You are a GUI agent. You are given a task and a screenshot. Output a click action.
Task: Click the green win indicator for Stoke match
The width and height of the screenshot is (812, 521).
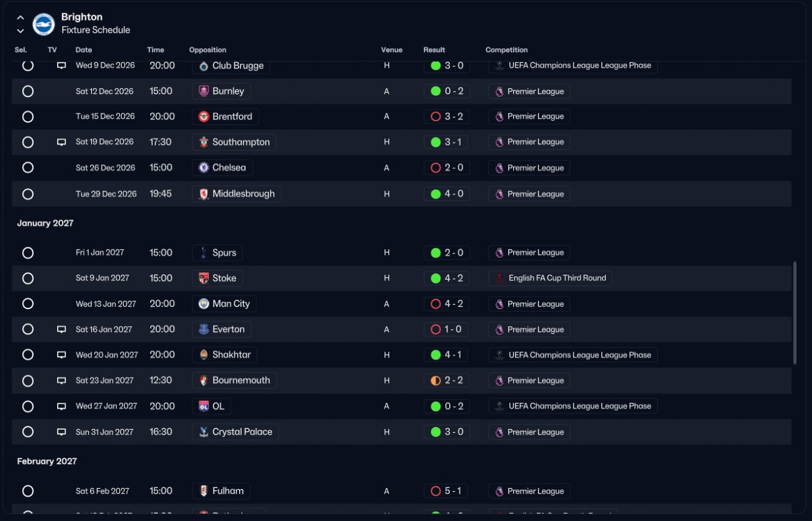[x=436, y=278]
